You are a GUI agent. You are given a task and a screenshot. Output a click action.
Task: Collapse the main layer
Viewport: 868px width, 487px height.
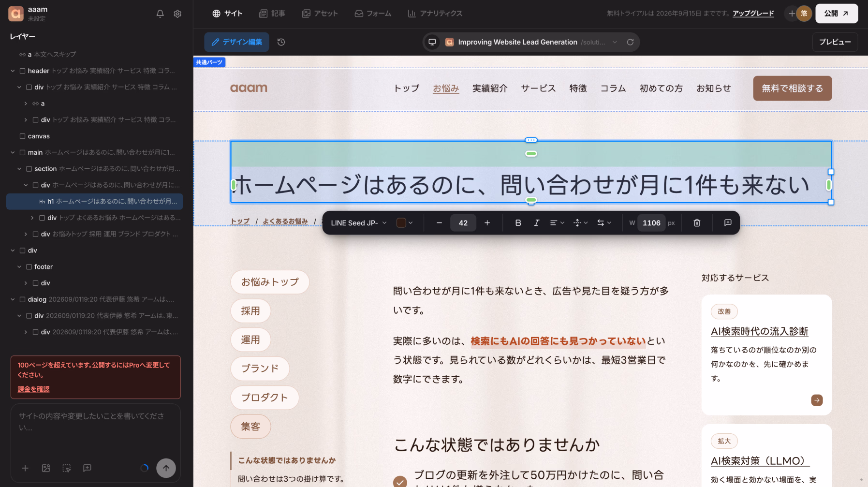coord(13,152)
